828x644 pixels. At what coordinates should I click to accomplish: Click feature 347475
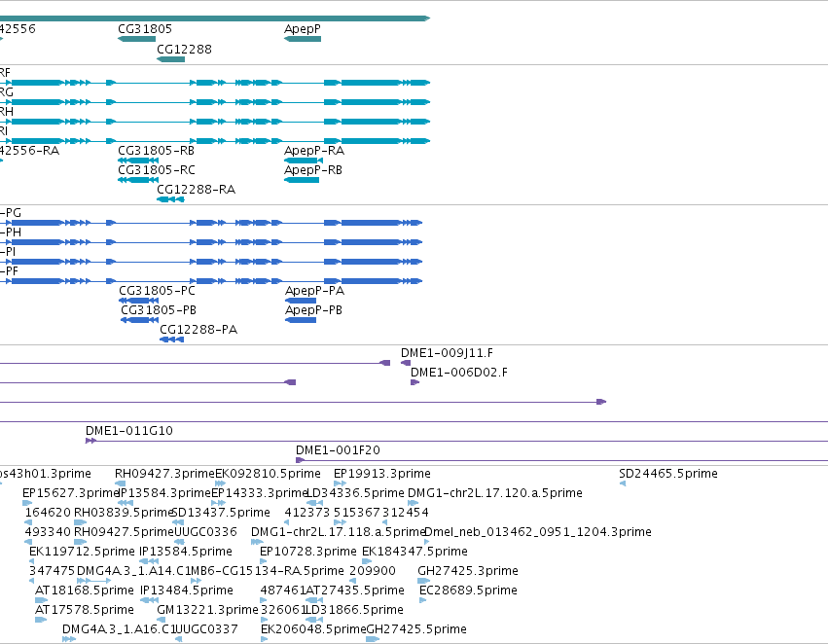tap(52, 571)
